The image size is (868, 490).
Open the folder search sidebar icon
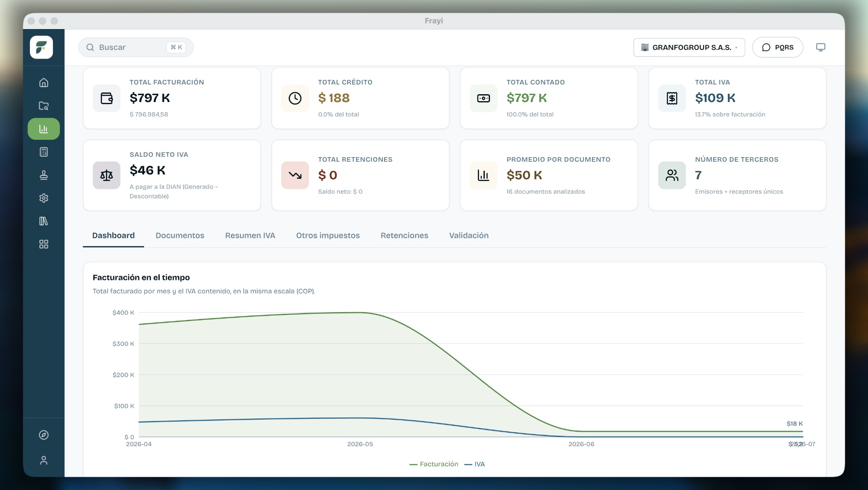(x=44, y=105)
